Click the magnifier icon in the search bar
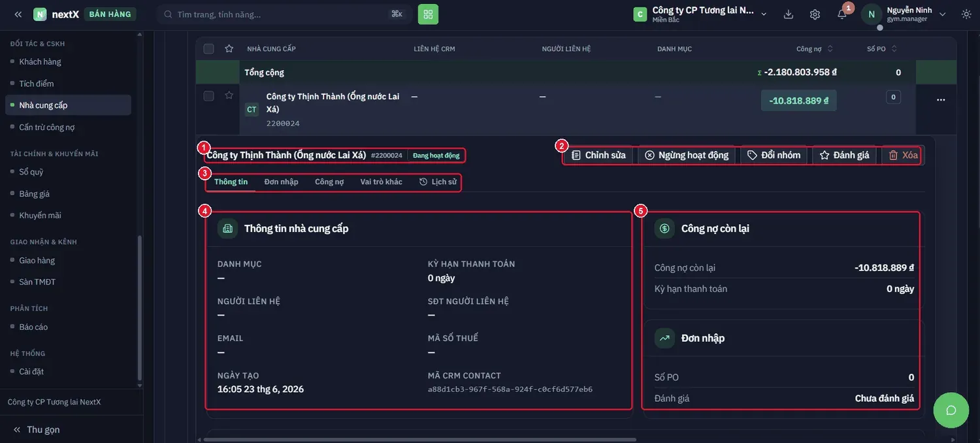 pyautogui.click(x=169, y=14)
